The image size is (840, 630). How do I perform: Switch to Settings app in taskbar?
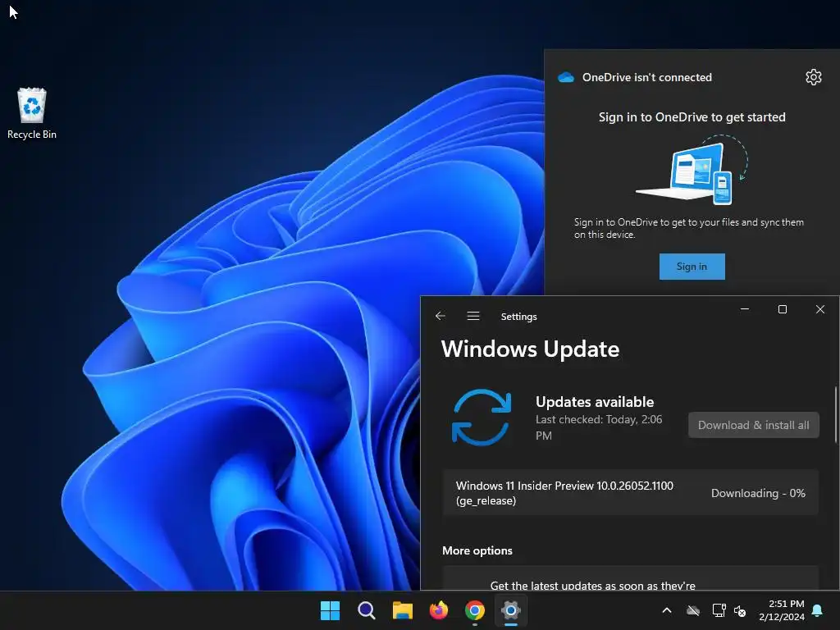point(511,610)
